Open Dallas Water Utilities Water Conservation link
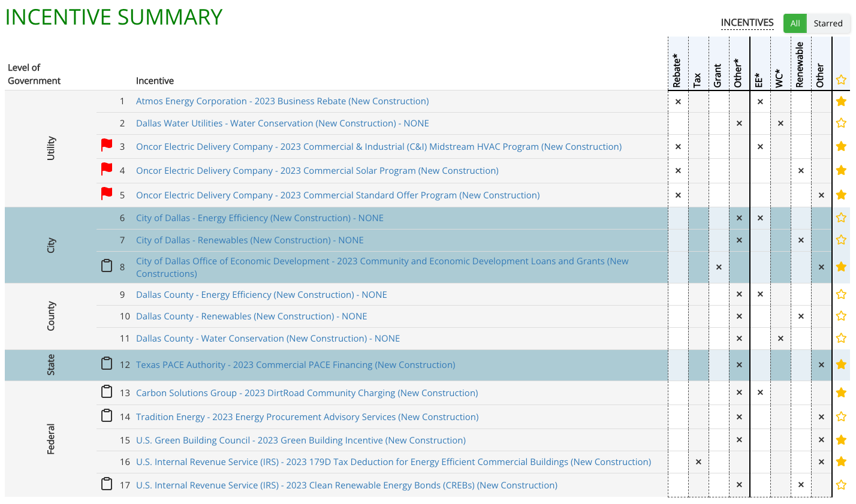856x504 pixels. [x=282, y=123]
